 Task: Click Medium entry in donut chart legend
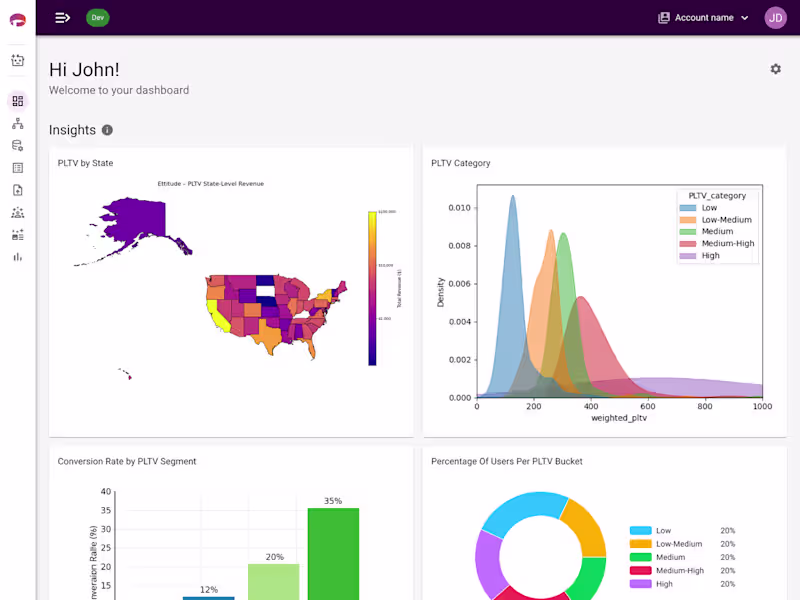point(682,557)
